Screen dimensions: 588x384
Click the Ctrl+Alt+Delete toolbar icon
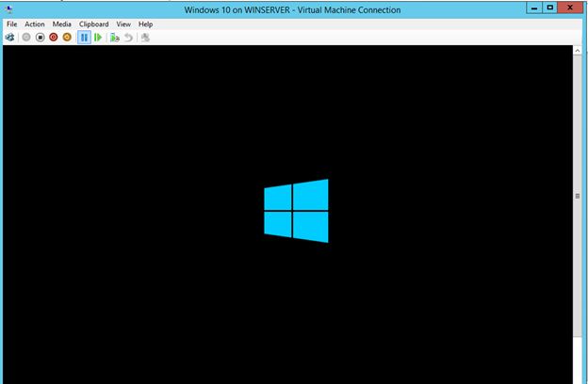[10, 38]
